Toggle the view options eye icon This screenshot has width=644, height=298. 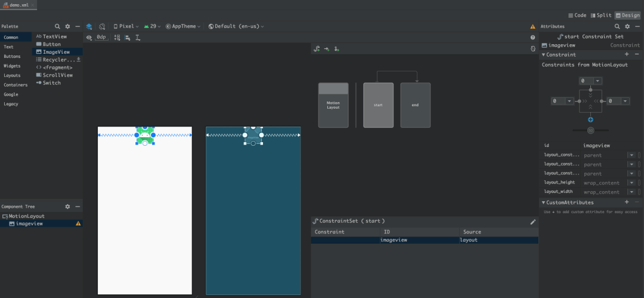[89, 37]
